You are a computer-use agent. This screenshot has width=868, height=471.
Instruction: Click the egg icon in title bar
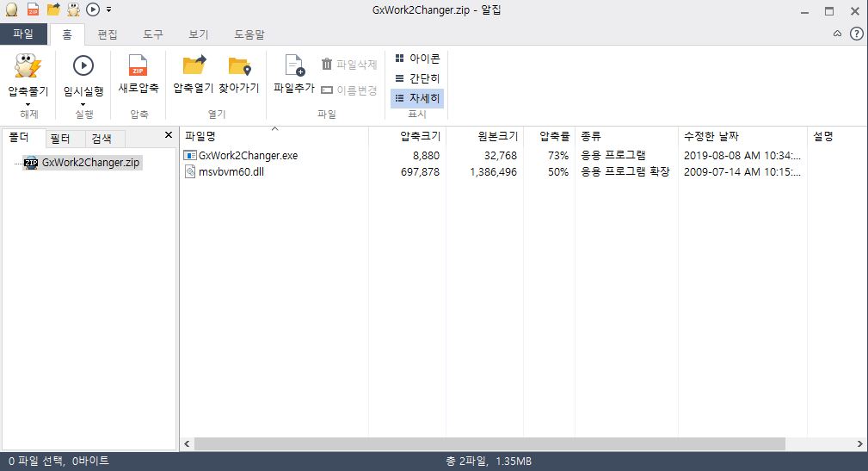pyautogui.click(x=12, y=9)
